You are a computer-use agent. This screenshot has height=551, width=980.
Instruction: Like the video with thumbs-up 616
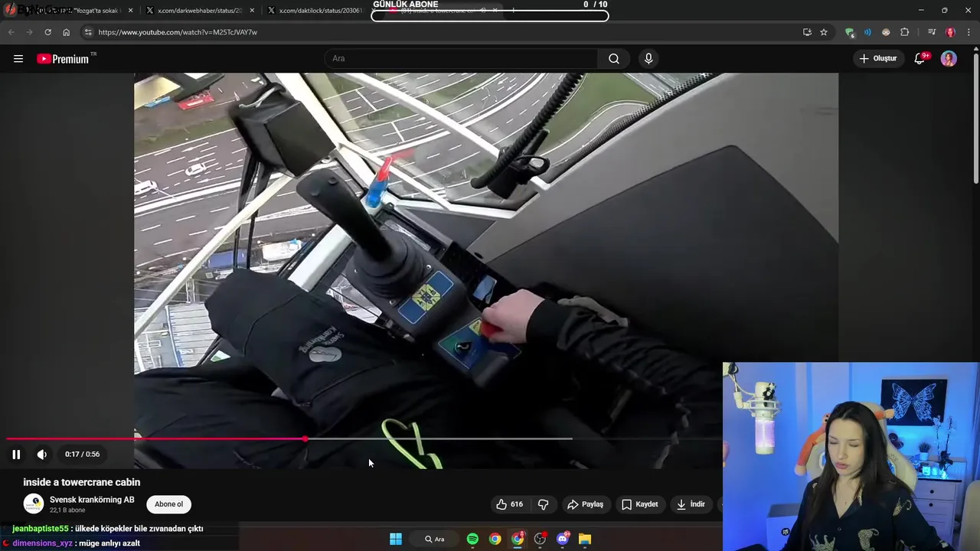tap(509, 504)
